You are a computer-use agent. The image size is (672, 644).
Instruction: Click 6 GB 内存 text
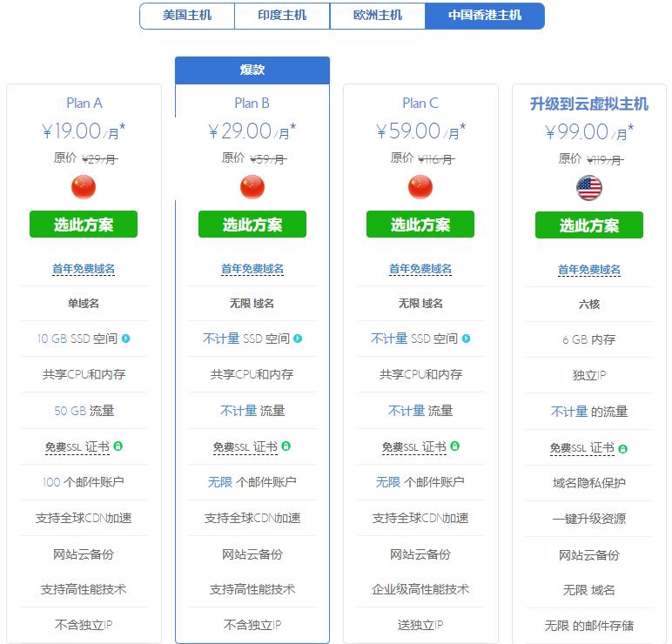click(x=589, y=339)
